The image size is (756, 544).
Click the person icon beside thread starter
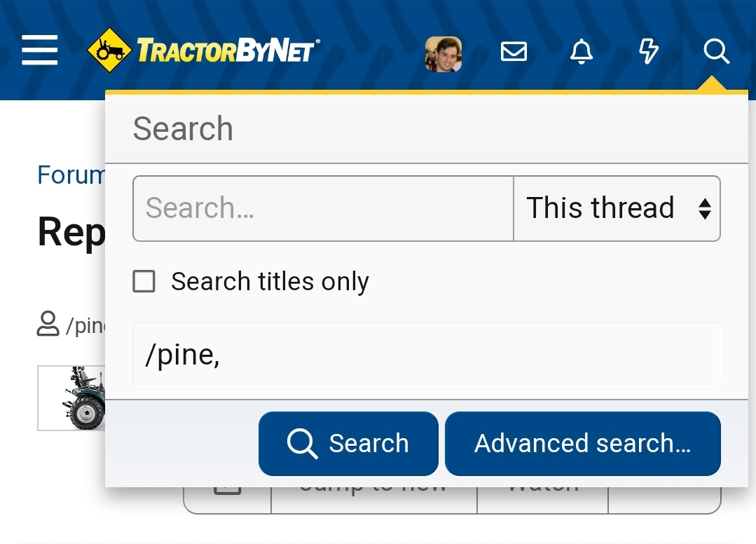48,324
